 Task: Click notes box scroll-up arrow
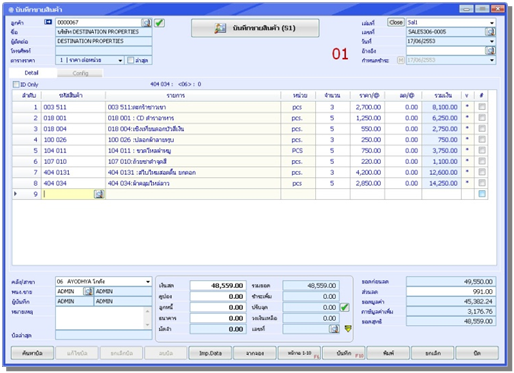(x=148, y=311)
